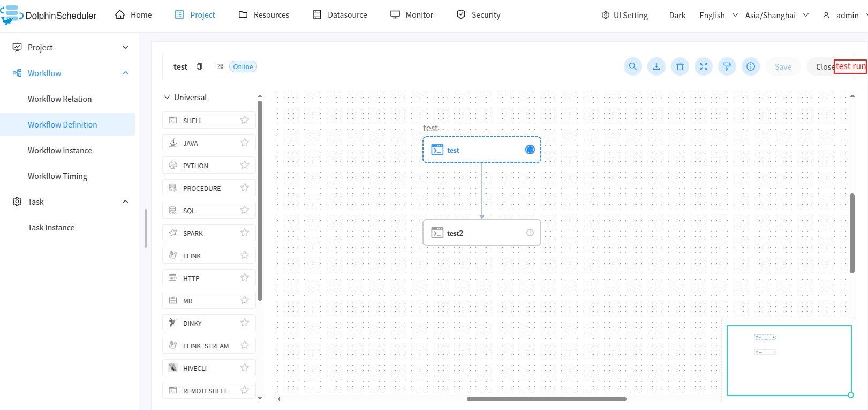The height and width of the screenshot is (410, 868).
Task: Click the canvas horizontal scrollbar
Action: [x=546, y=399]
